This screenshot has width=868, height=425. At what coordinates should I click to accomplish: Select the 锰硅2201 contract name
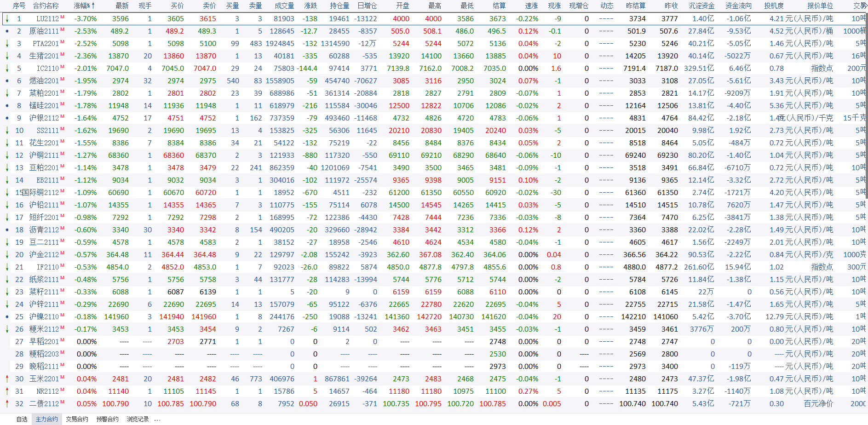click(x=44, y=106)
